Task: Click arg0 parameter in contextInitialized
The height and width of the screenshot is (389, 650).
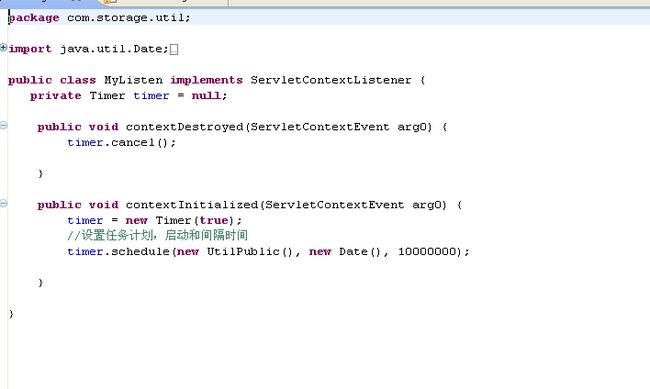Action: click(427, 205)
